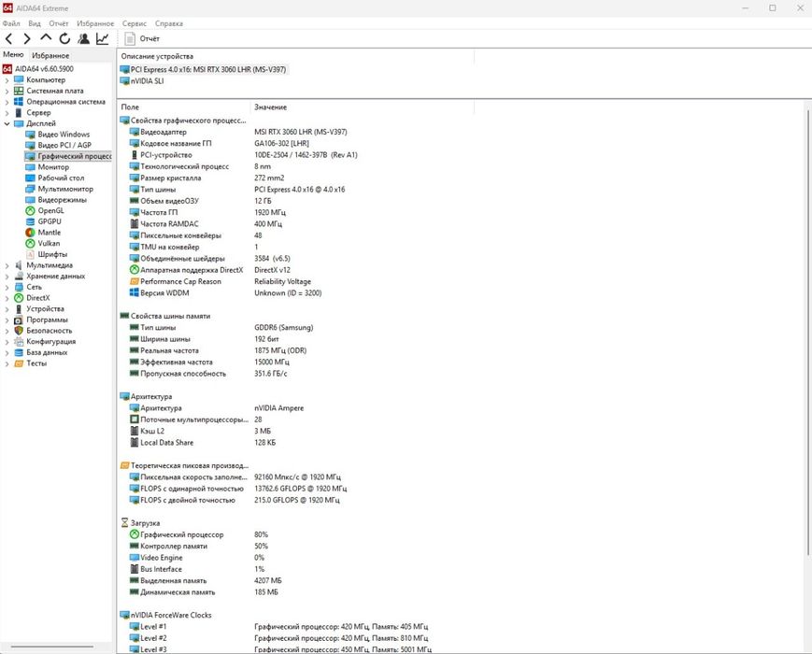Click the Back navigation arrow
812x654 pixels.
(x=8, y=38)
